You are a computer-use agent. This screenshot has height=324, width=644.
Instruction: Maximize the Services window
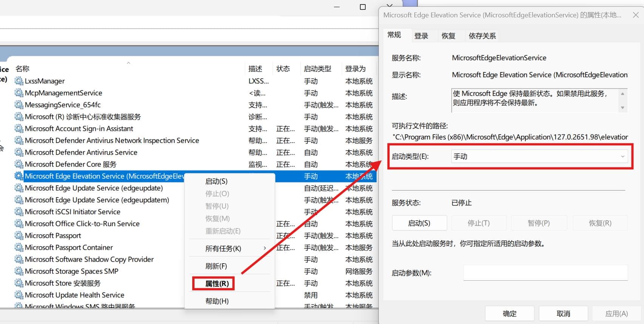tap(363, 7)
